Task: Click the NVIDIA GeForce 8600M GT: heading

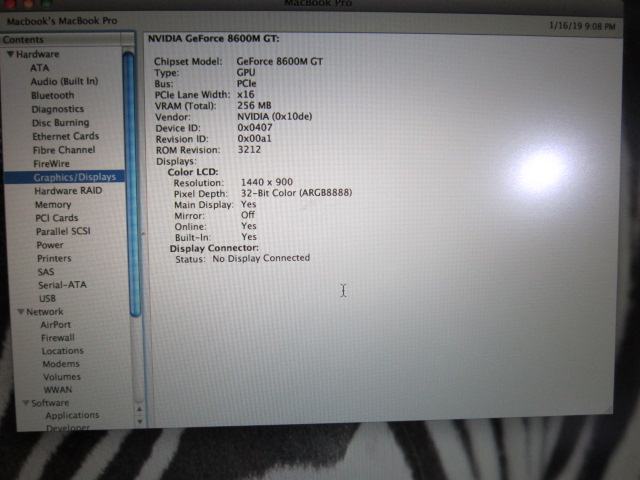Action: click(x=213, y=39)
